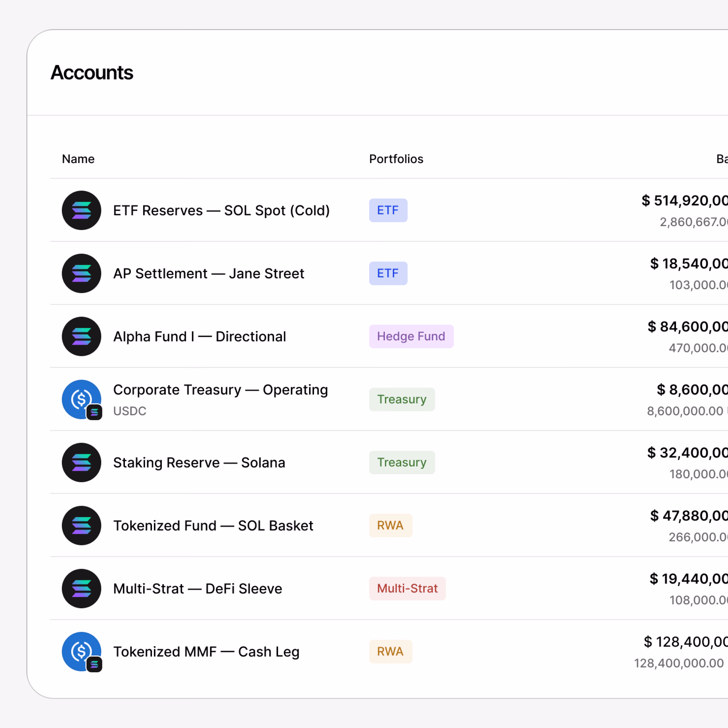Screen dimensions: 728x728
Task: Click the $ 18,540 balance for AP Settlement
Action: [689, 263]
